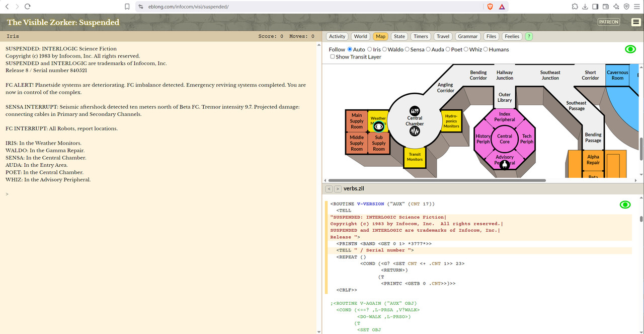
Task: Click the Transit Monitors room
Action: 415,157
